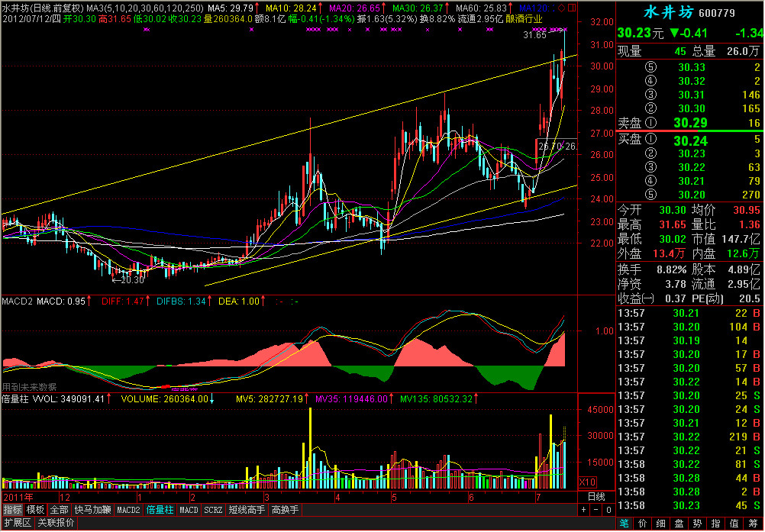
Task: Click the 最低 30.02 value
Action: 673,240
